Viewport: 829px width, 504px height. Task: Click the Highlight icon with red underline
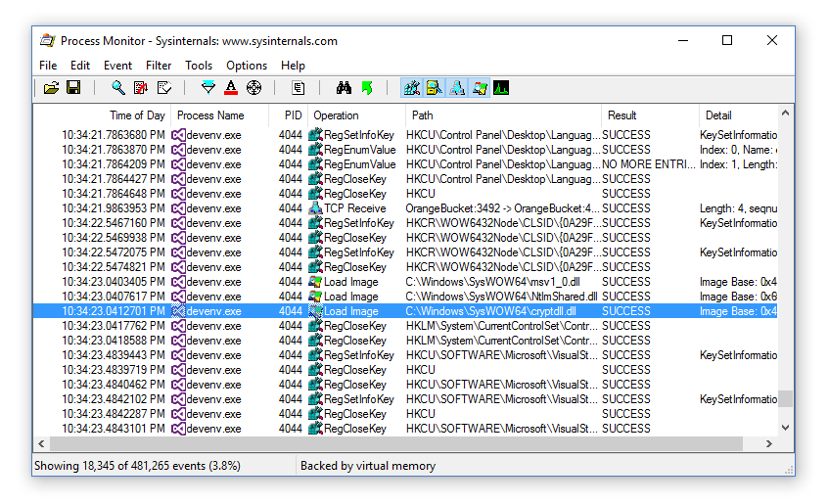coord(231,88)
